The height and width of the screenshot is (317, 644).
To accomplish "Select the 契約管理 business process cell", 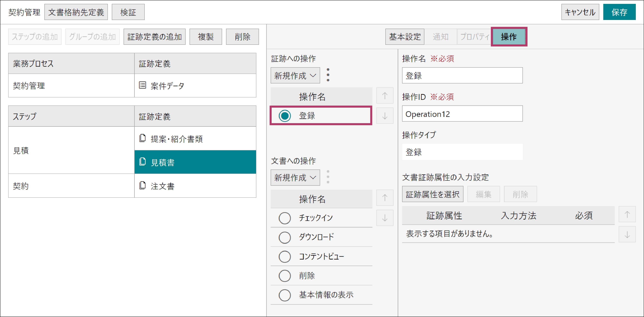I will click(x=71, y=85).
